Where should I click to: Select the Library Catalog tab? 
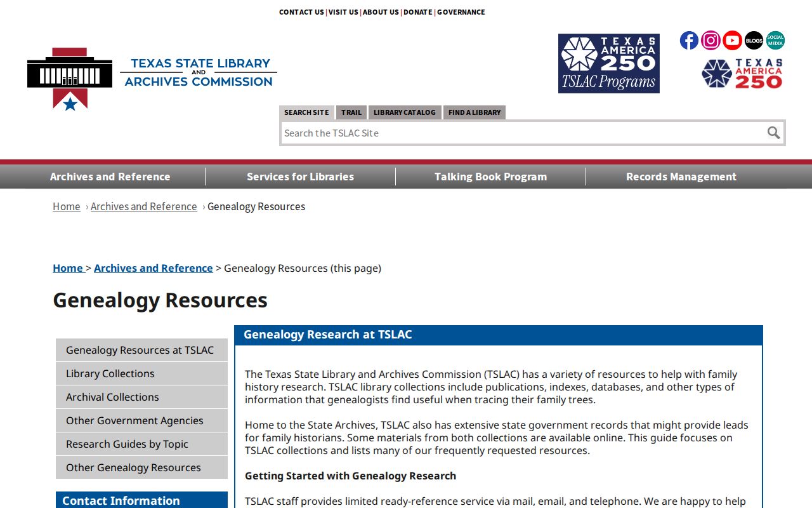coord(405,112)
